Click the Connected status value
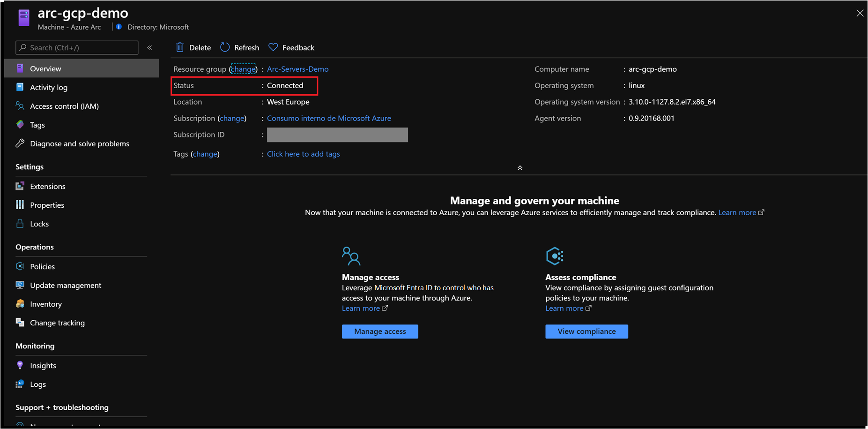 pos(285,85)
